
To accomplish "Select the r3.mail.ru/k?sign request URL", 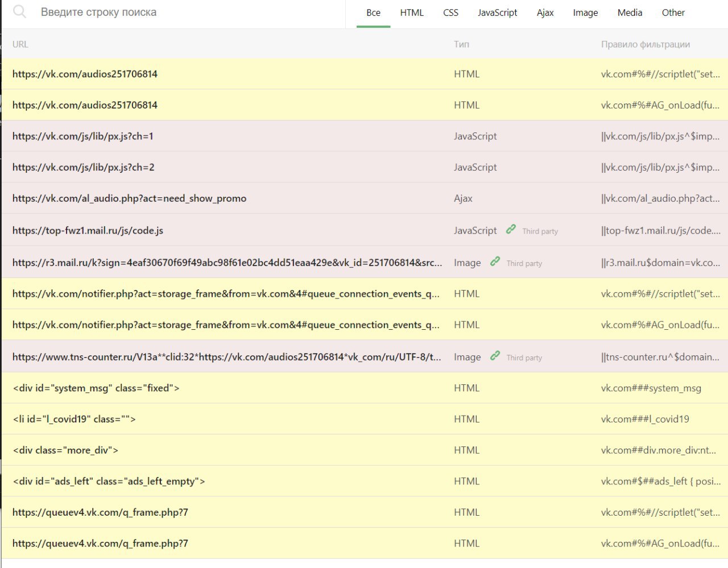I will [x=227, y=263].
